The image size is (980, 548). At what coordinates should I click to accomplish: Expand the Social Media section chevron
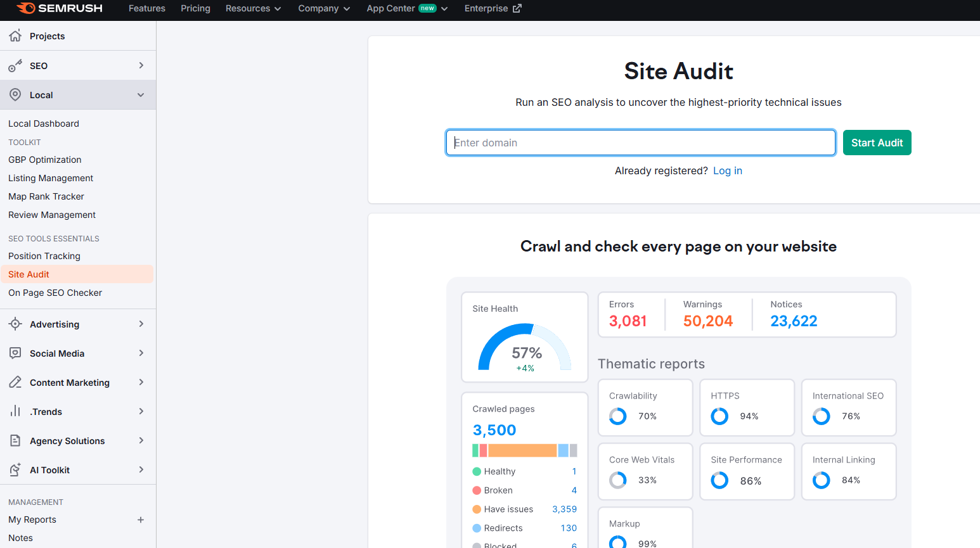[x=141, y=353]
